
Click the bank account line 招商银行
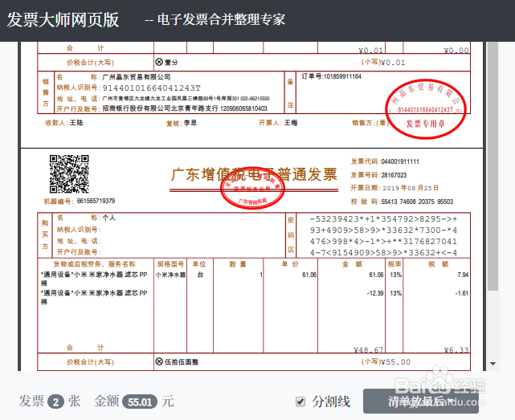185,108
